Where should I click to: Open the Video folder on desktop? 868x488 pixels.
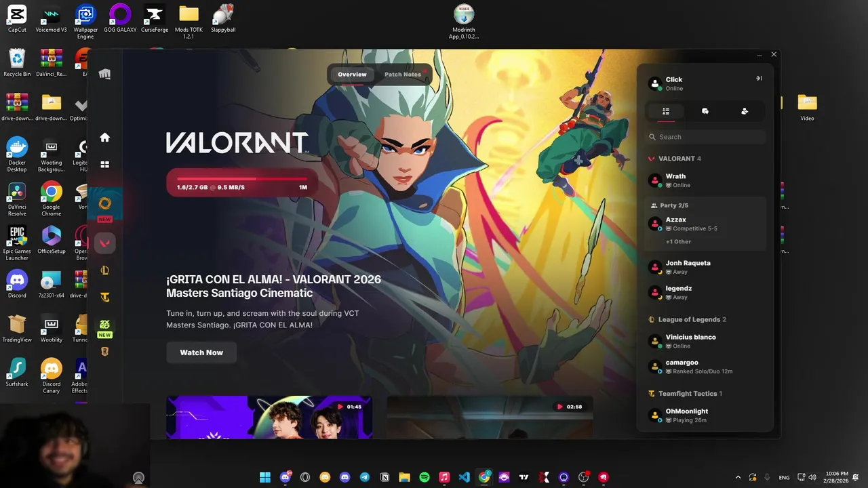click(x=807, y=107)
